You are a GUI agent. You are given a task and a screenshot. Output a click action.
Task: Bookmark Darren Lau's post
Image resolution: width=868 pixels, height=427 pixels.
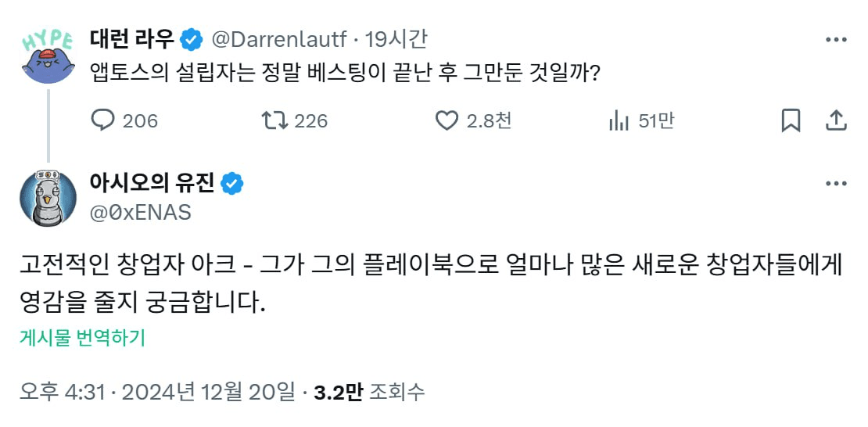pos(791,120)
